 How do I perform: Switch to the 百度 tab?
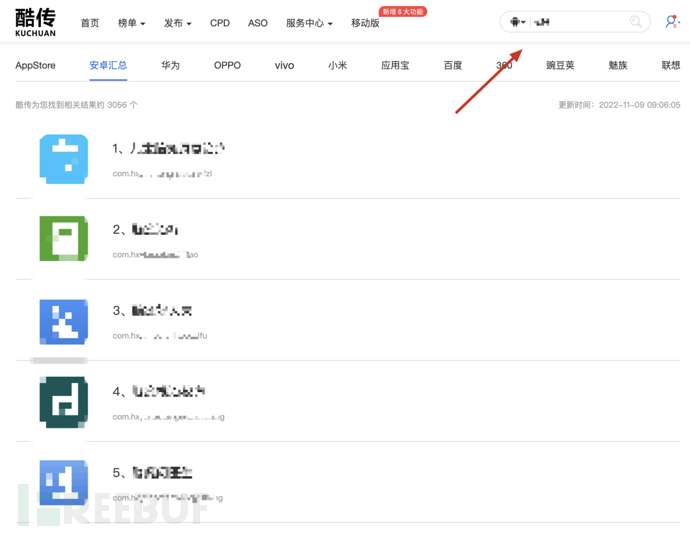pyautogui.click(x=453, y=65)
